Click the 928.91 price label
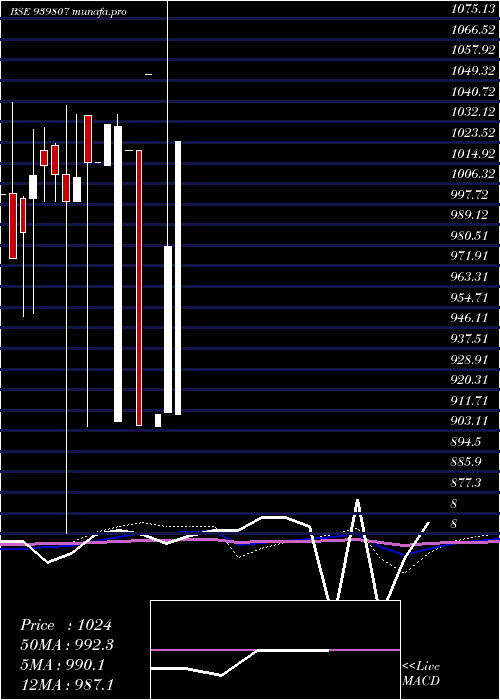Screen dimensions: 500x700 [470, 359]
